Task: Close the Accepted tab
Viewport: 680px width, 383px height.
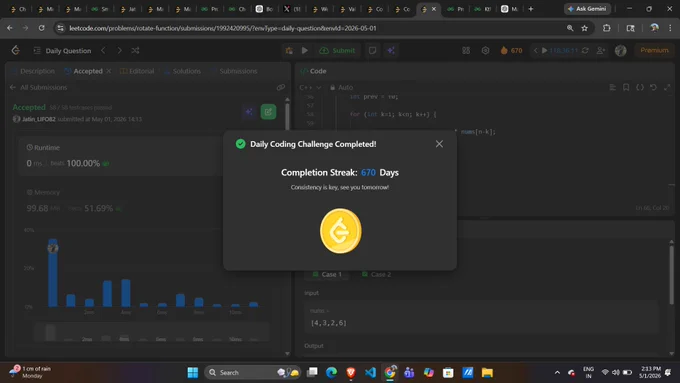Action: (x=108, y=71)
